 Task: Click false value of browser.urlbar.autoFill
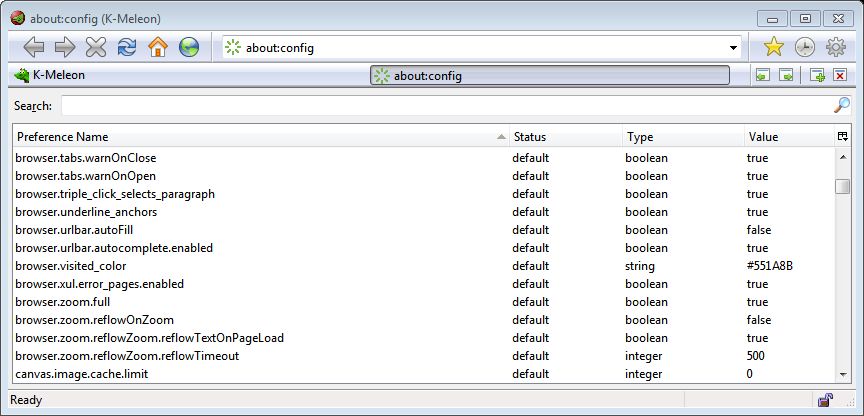click(759, 230)
